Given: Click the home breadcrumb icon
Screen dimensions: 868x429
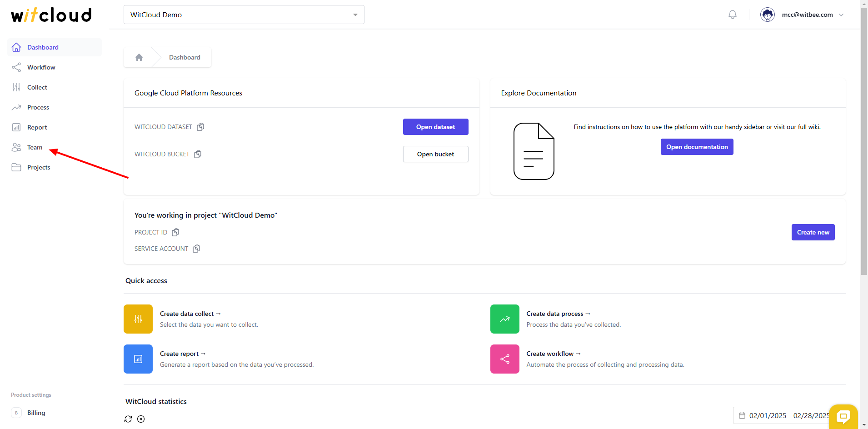Looking at the screenshot, I should pyautogui.click(x=139, y=57).
